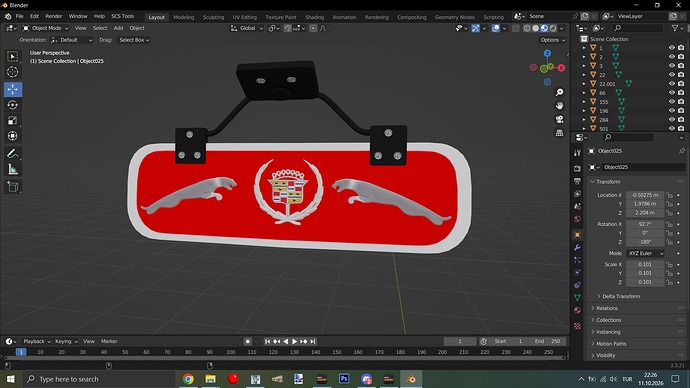Open the Material properties tab
Screen dimensions: 690x388
coord(577,310)
